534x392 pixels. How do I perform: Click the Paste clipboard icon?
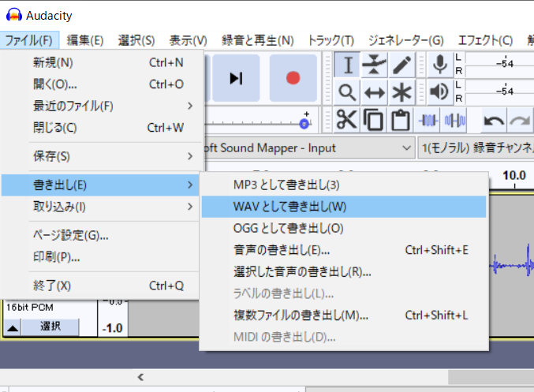pyautogui.click(x=400, y=120)
